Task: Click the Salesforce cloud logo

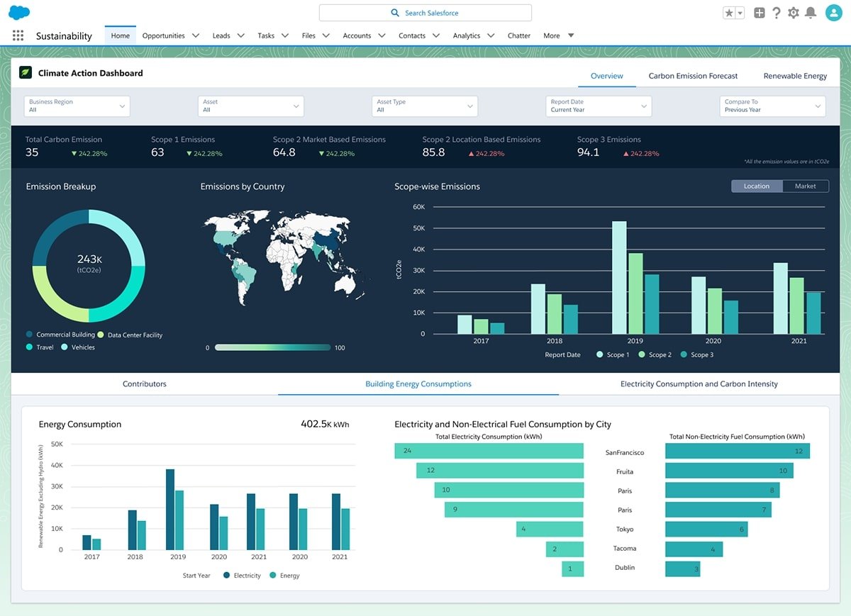Action: point(18,11)
